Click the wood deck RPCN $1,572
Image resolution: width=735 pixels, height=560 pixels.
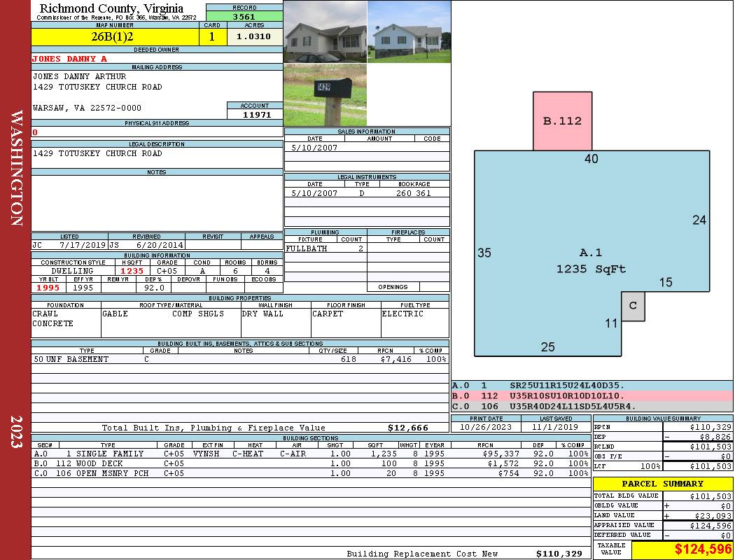pos(503,463)
